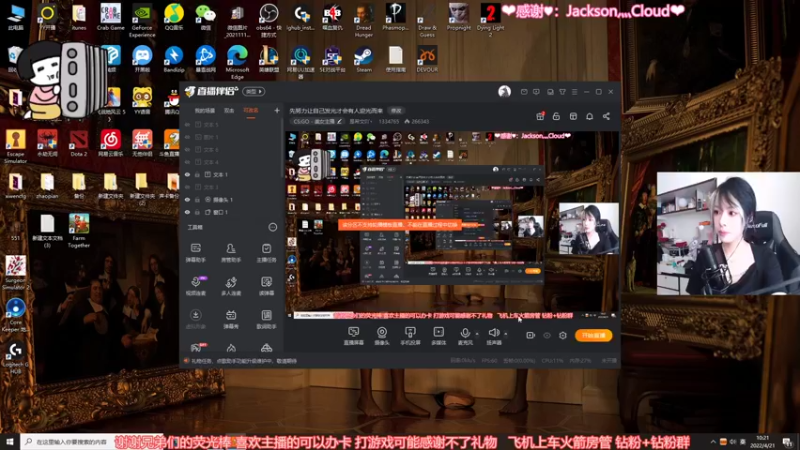Screen dimensions: 800x450
Task: Switch to the second scene tab
Action: tap(229, 110)
